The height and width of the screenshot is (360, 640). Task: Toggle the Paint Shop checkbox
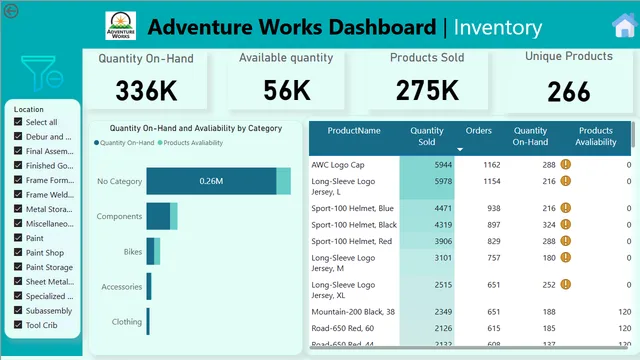pos(18,252)
